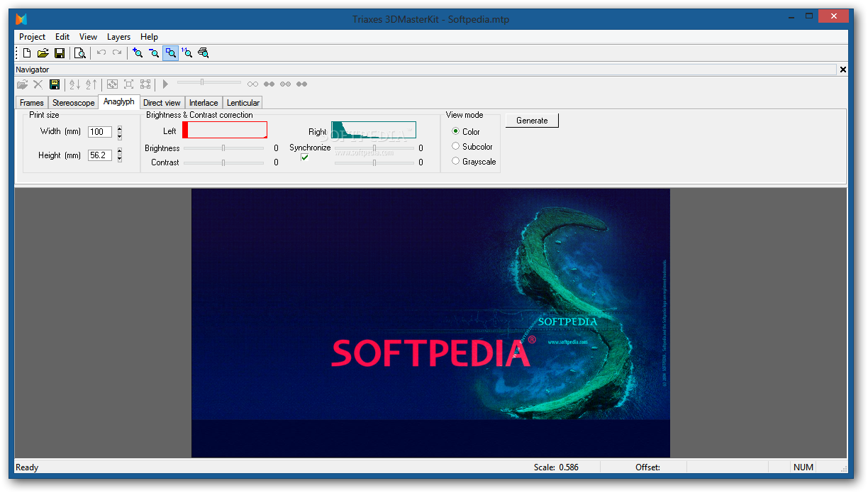This screenshot has width=868, height=493.
Task: Click the Height (mm) input field
Action: pos(100,155)
